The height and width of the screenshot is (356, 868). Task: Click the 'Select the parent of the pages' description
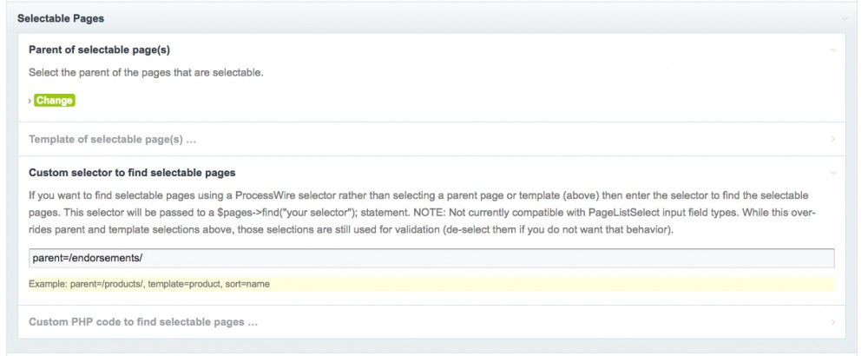click(146, 72)
